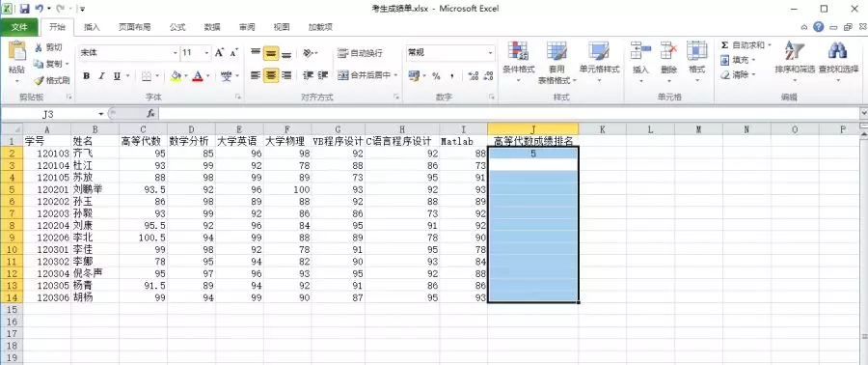Toggle center horizontal alignment
Viewport: 868px width, 365px height.
coord(271,75)
